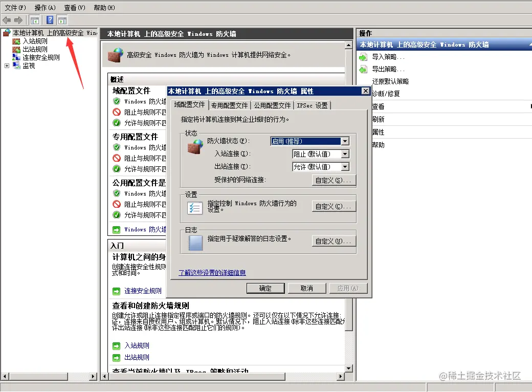Click the blue Help question mark toolbar icon

(x=50, y=20)
